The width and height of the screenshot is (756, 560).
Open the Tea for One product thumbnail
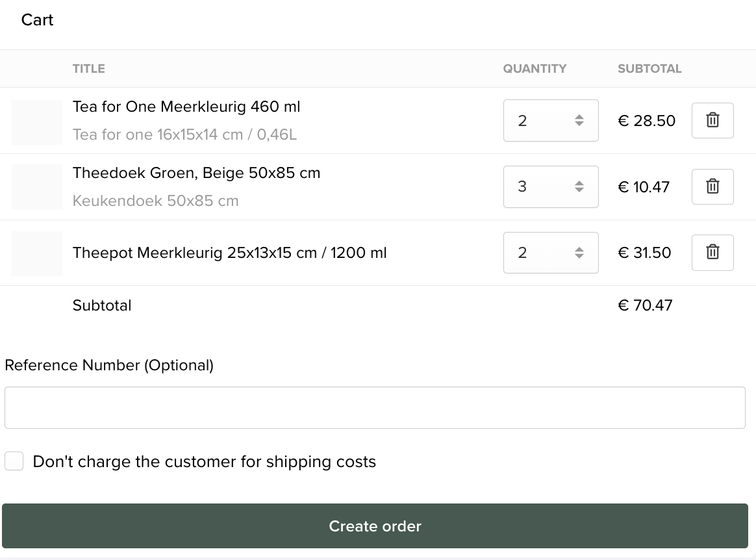(x=37, y=123)
